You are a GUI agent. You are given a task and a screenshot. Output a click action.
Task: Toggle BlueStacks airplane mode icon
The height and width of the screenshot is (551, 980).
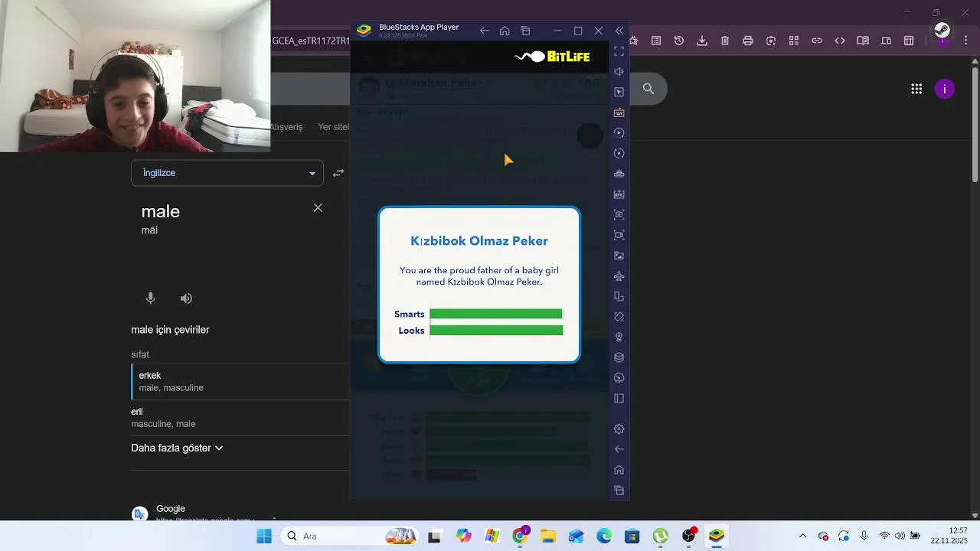(x=619, y=275)
